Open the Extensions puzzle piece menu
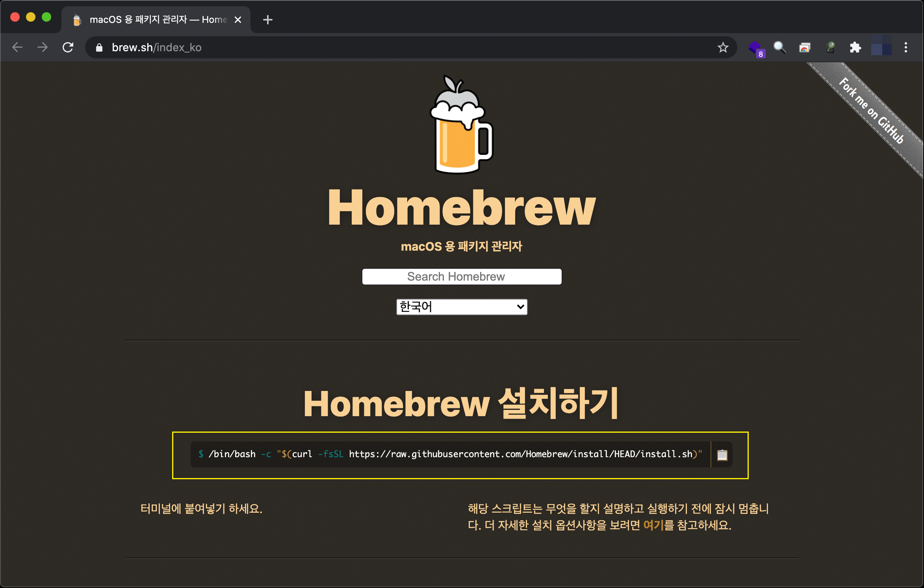The image size is (924, 588). point(855,48)
